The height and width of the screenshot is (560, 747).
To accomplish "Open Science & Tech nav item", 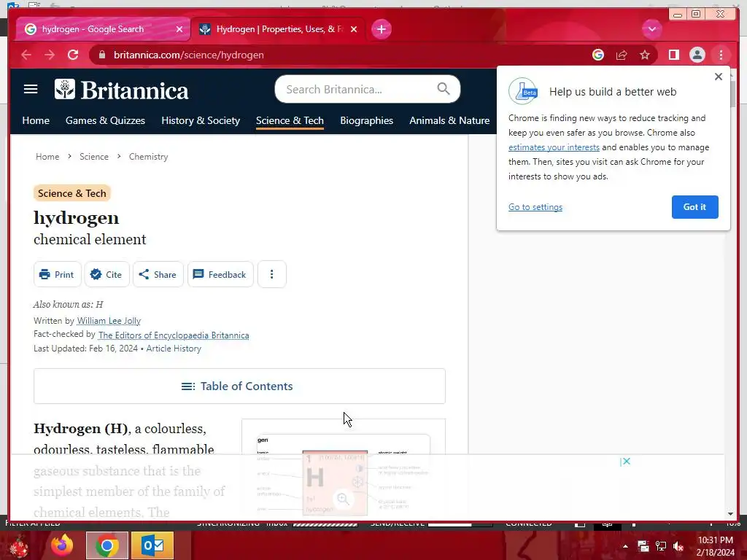I will [x=290, y=120].
